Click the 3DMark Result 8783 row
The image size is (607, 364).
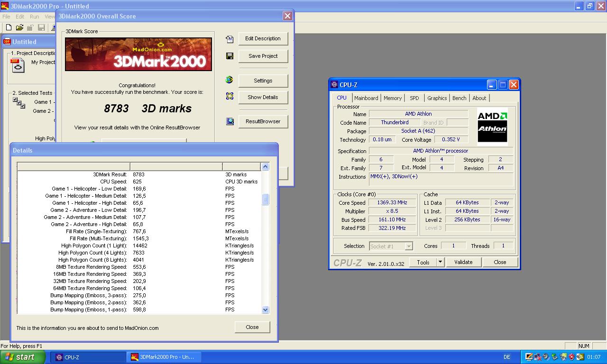pos(139,174)
